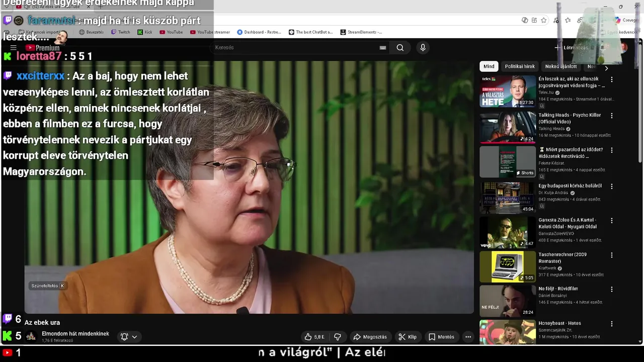Image resolution: width=644 pixels, height=362 pixels.
Task: Open the StreamElements bookmark
Action: point(361,32)
